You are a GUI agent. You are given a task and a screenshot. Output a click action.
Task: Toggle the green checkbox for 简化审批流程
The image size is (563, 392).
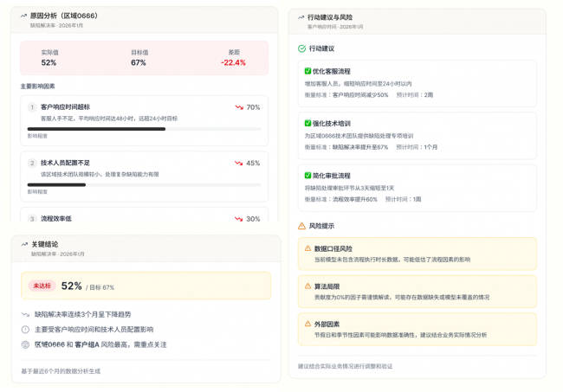tap(307, 175)
